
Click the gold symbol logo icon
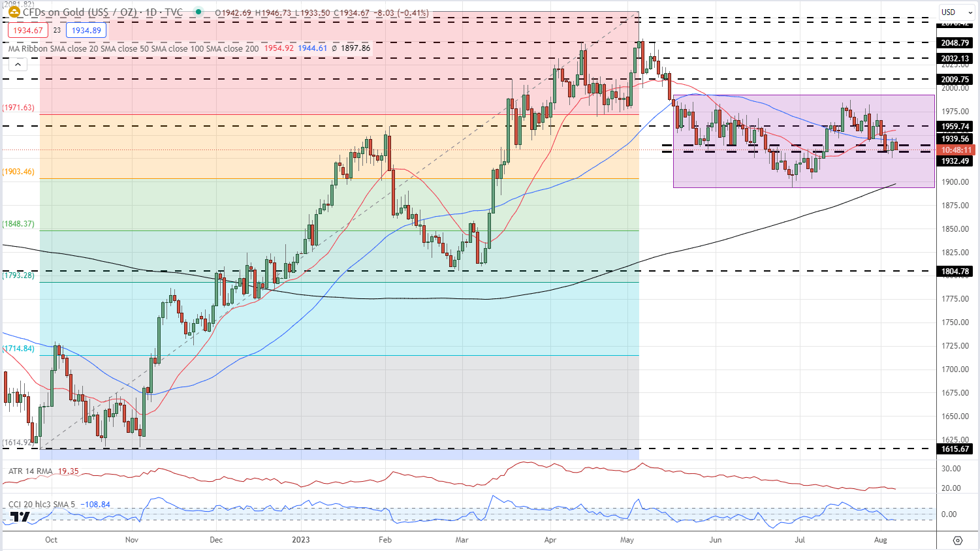tap(14, 12)
